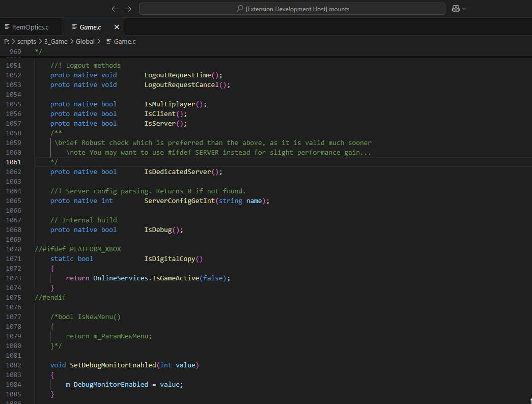Screen dimensions: 532x404
Task: Open the P: breadcrumb
Action: (7, 41)
